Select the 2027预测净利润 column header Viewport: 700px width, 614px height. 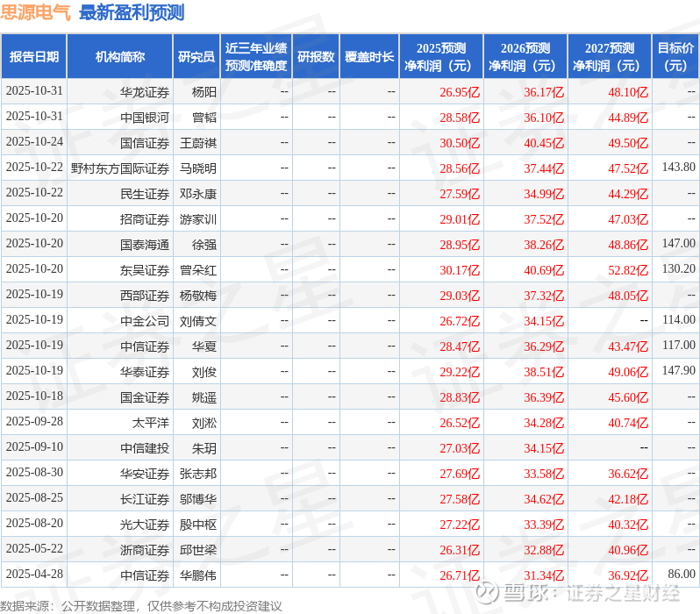610,57
